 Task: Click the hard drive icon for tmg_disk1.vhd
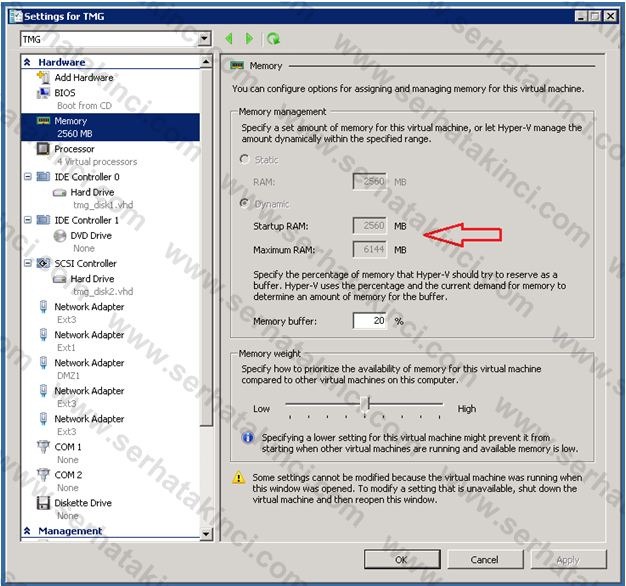[59, 192]
